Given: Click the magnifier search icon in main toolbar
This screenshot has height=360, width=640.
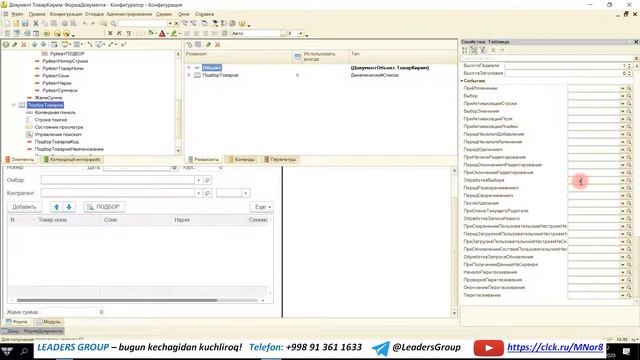Looking at the screenshot, I should coord(113,24).
